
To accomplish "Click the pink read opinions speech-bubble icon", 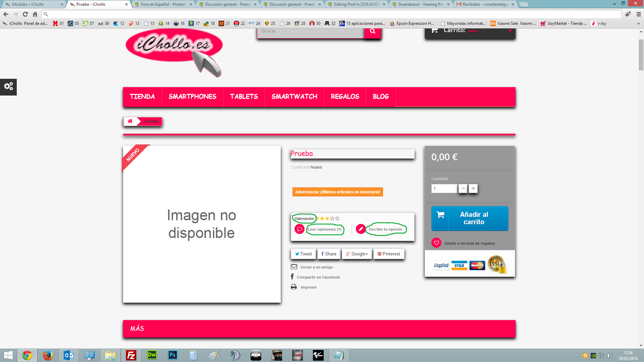I will pyautogui.click(x=299, y=229).
